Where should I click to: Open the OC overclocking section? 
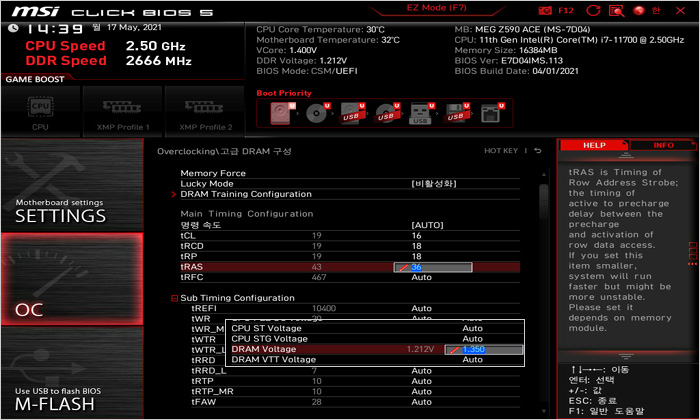coord(72,279)
